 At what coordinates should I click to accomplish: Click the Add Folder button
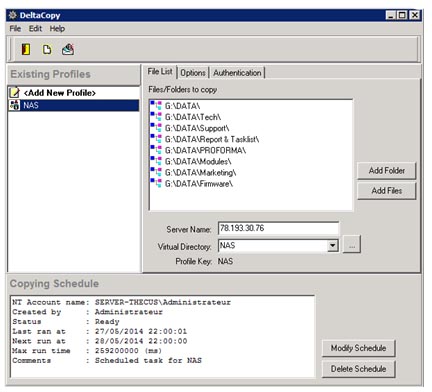tap(387, 171)
